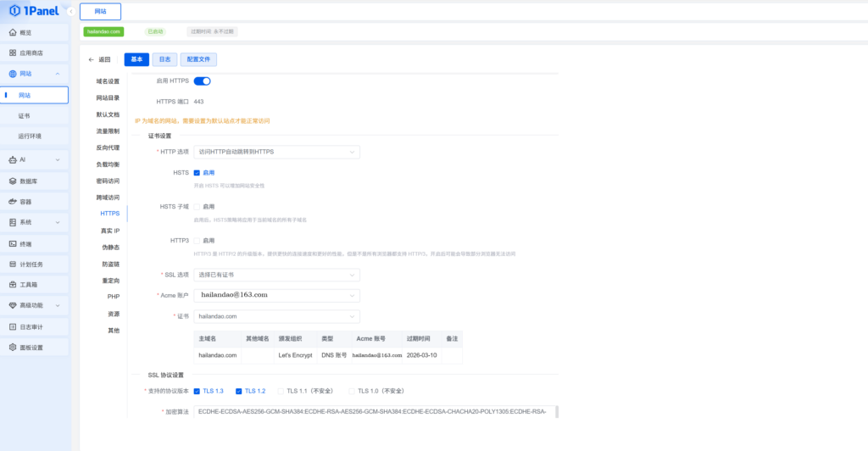Check the TLS 1.0（不安全）checkbox
868x451 pixels.
352,392
